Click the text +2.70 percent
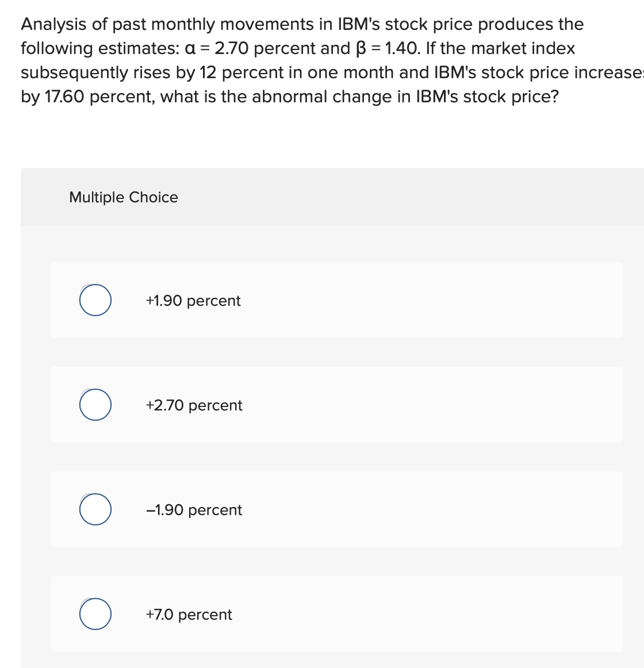 pyautogui.click(x=193, y=405)
